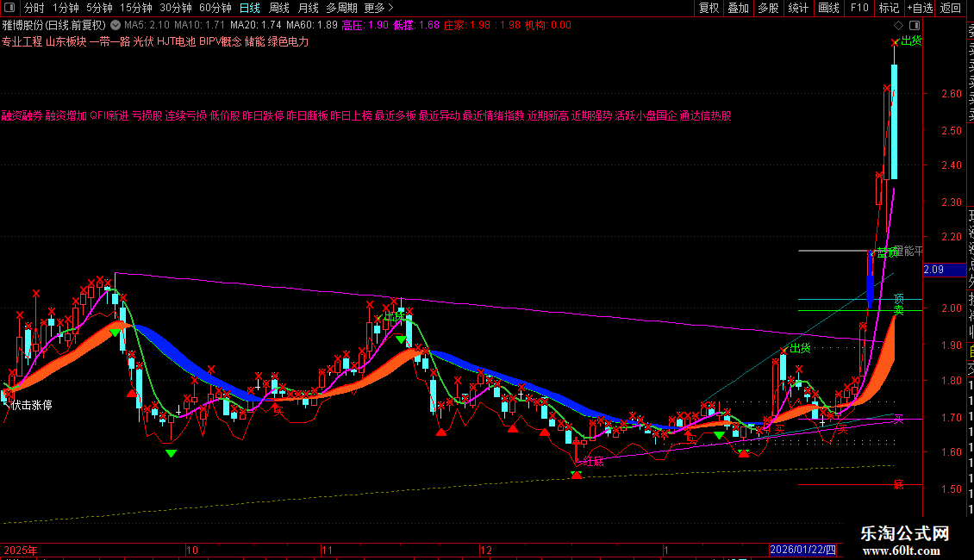Click the MA60: 1.89 indicator value
The image size is (974, 560).
point(310,26)
